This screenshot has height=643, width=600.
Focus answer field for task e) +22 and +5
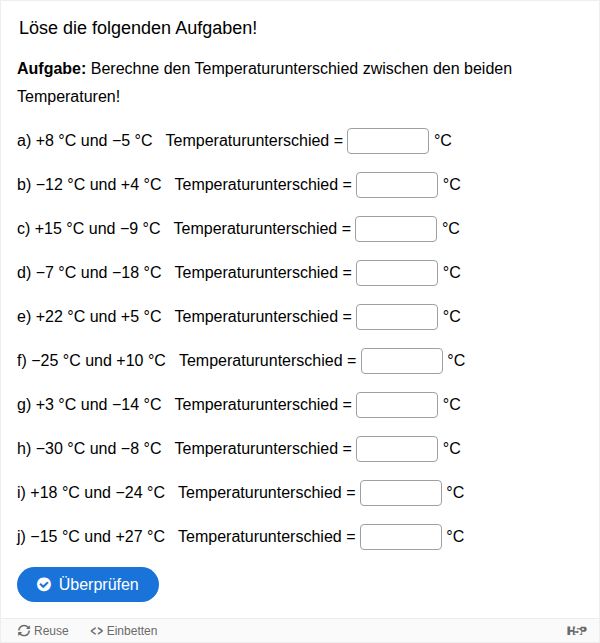pos(397,317)
